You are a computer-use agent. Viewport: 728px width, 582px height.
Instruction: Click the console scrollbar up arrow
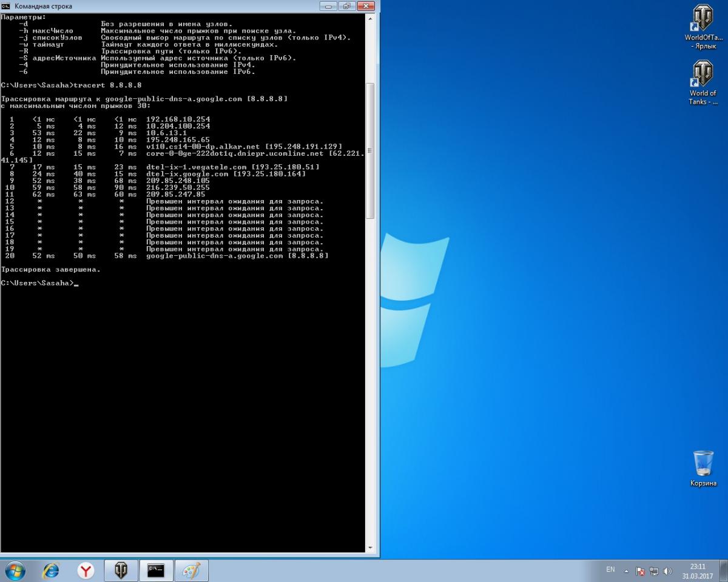tap(370, 18)
